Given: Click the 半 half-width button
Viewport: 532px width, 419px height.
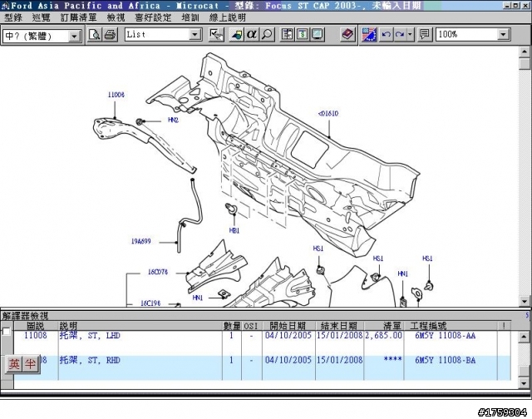Looking at the screenshot, I should pyautogui.click(x=30, y=364).
